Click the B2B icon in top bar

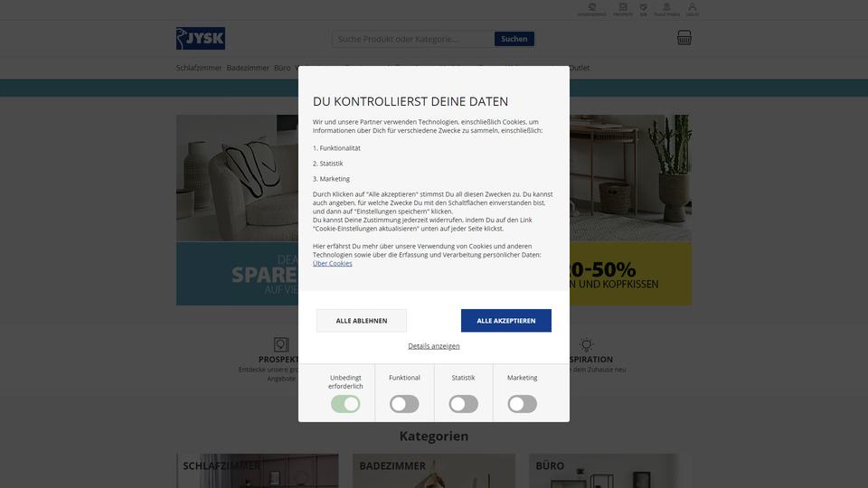pyautogui.click(x=643, y=9)
